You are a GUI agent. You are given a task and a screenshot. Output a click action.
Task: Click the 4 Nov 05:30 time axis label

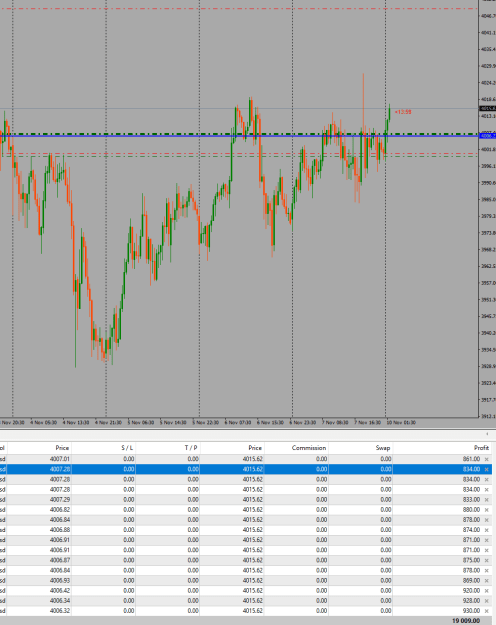point(43,423)
